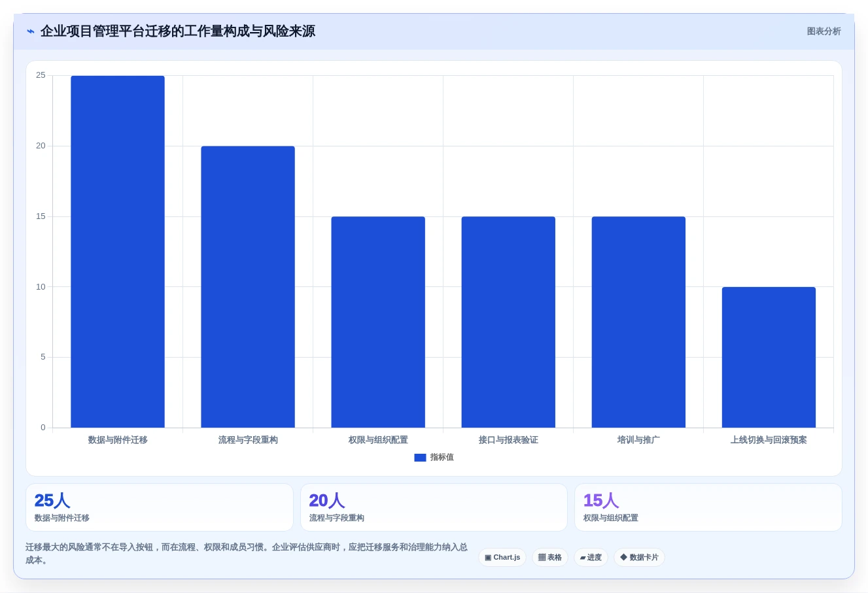Screen dimensions: 868x593
Task: Click the y-axis tick label 10
Action: point(41,287)
